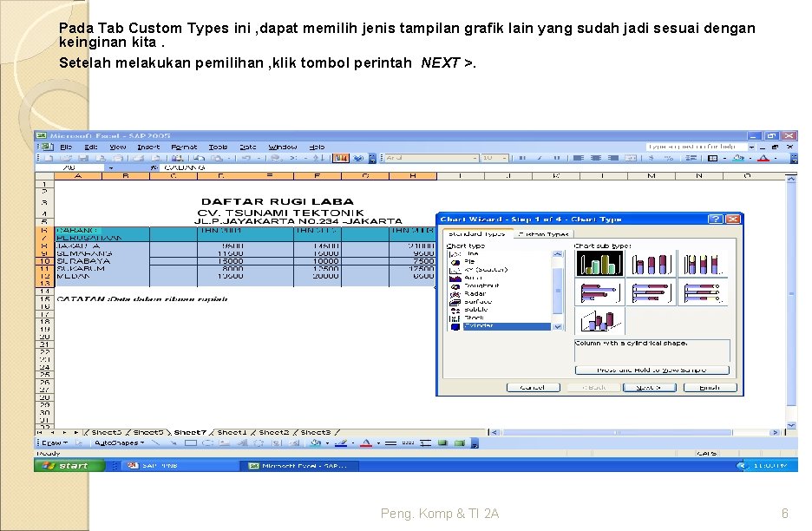The height and width of the screenshot is (531, 812).
Task: Open the File menu
Action: coord(66,147)
